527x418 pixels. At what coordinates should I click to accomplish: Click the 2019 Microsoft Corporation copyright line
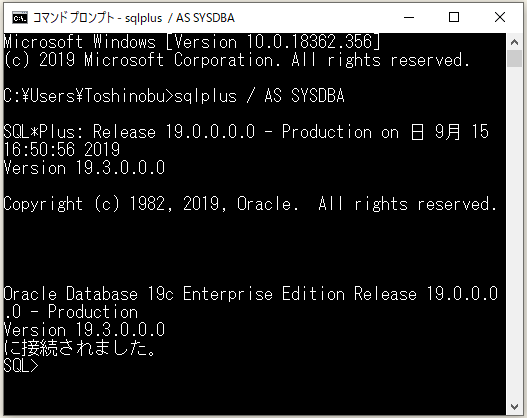(237, 60)
